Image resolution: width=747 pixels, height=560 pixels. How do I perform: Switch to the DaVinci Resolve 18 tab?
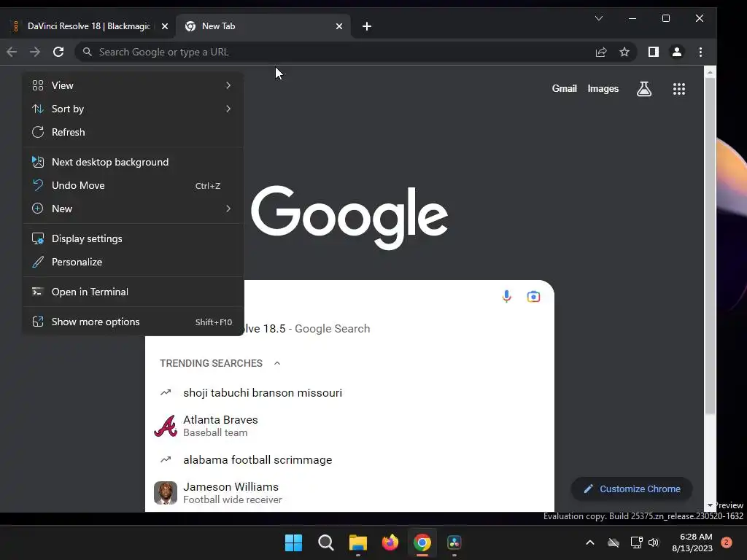click(x=88, y=26)
